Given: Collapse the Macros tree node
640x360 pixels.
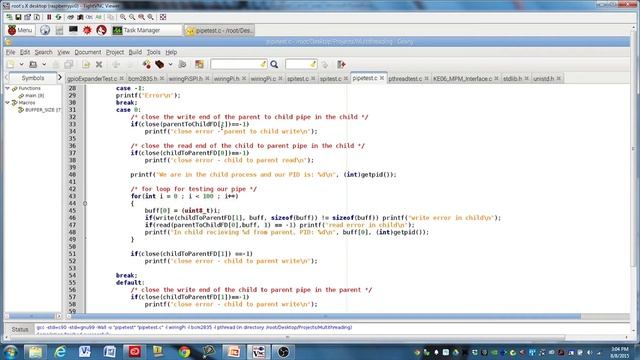Looking at the screenshot, I should 7,102.
